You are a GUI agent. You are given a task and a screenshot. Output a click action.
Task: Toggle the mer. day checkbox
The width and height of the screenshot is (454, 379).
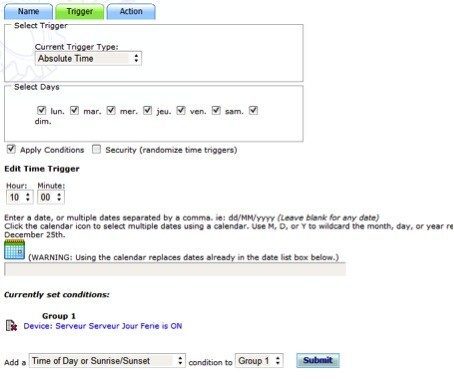[x=111, y=110]
